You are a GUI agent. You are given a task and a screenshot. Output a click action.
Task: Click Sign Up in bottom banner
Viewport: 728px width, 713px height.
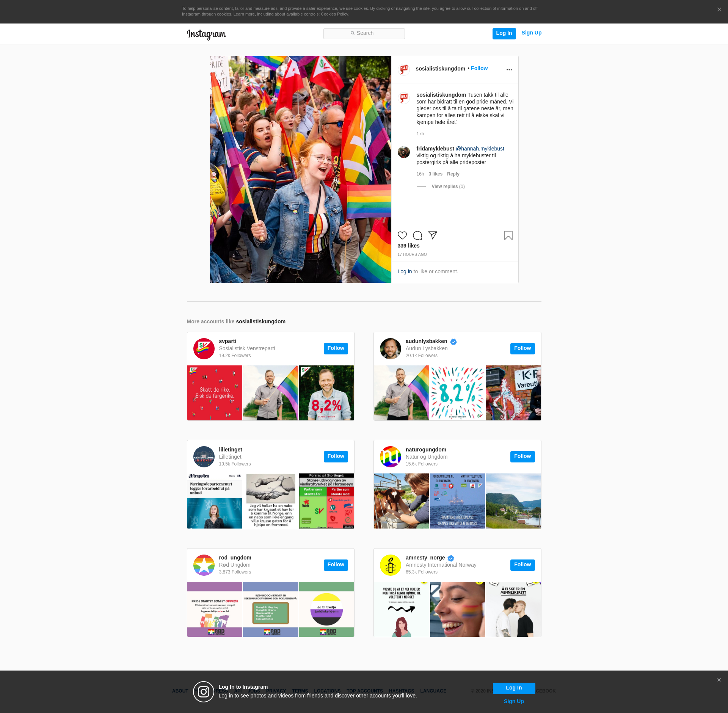pos(514,701)
